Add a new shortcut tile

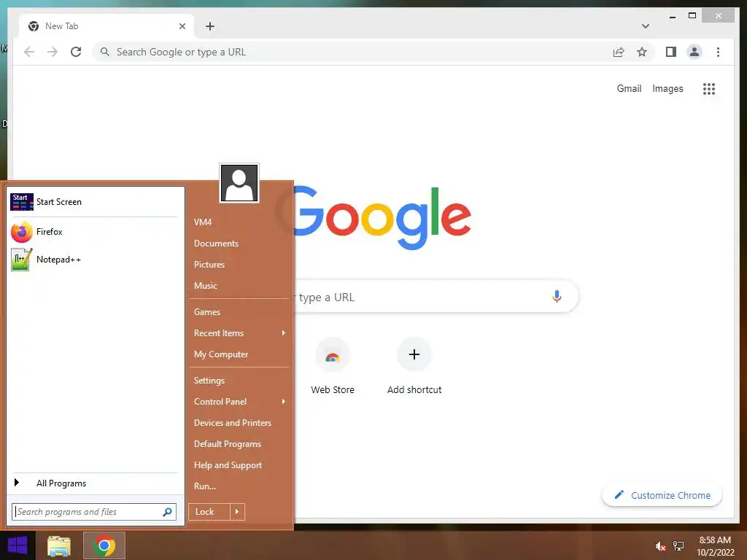414,366
